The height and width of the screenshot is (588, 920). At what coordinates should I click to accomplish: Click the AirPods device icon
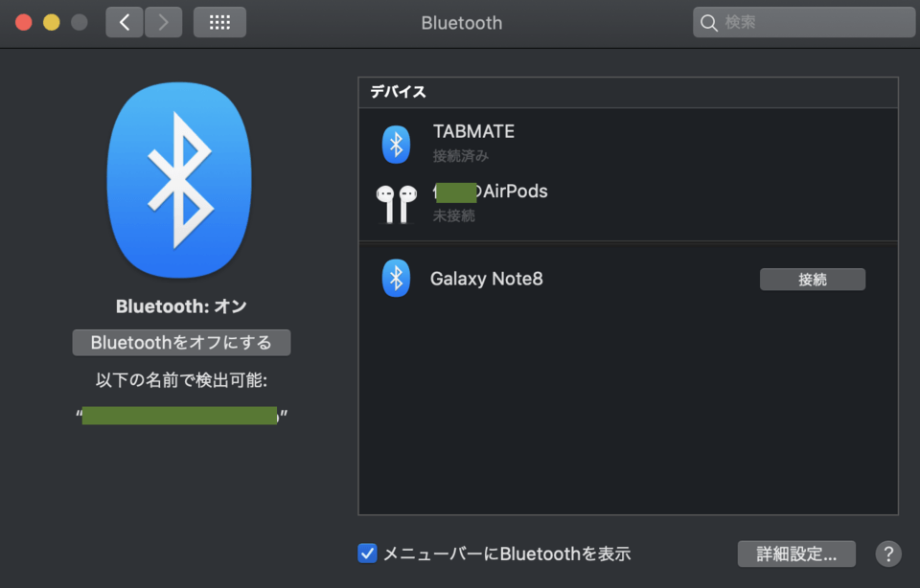396,203
